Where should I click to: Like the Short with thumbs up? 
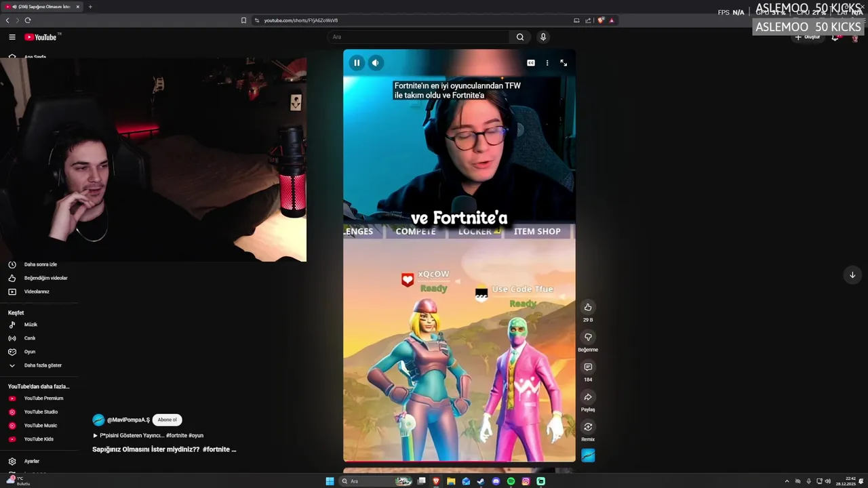pyautogui.click(x=588, y=307)
